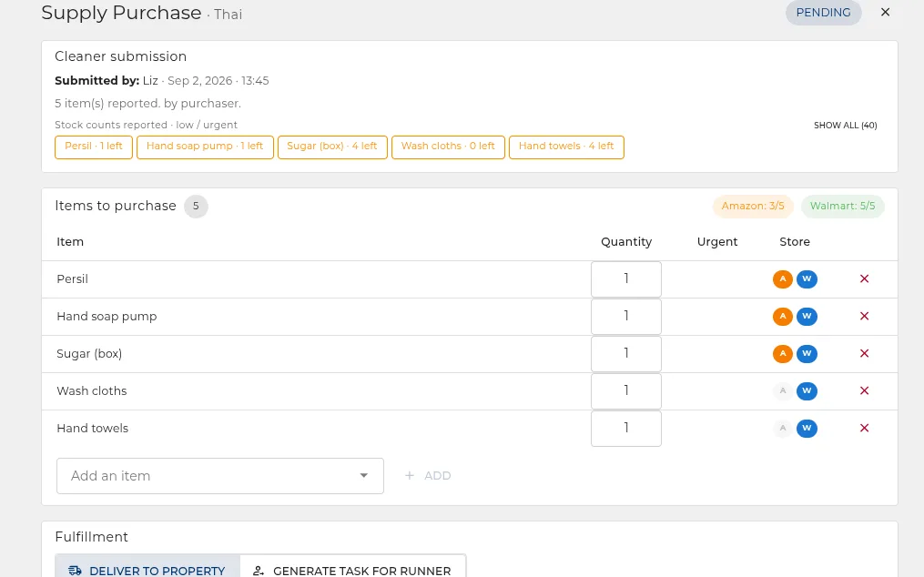Select the Deliver to Property tab

(147, 570)
